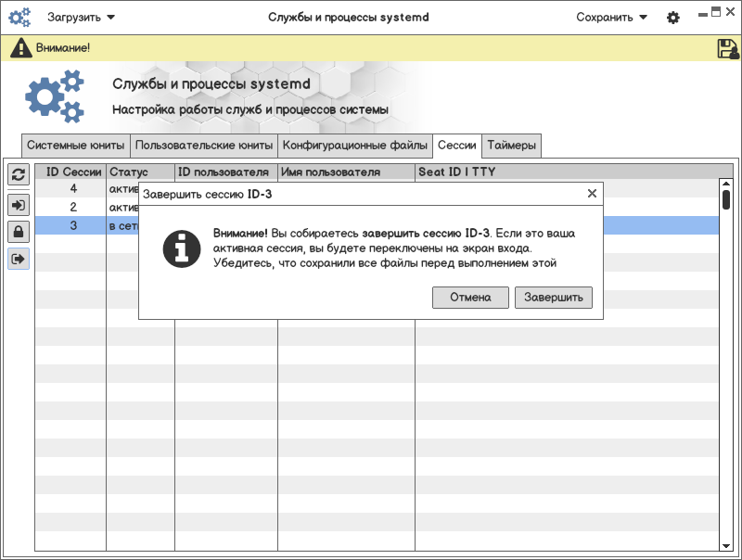Screen dimensions: 742x560
Task: Switch to the Системные юниты tab
Action: (x=75, y=146)
